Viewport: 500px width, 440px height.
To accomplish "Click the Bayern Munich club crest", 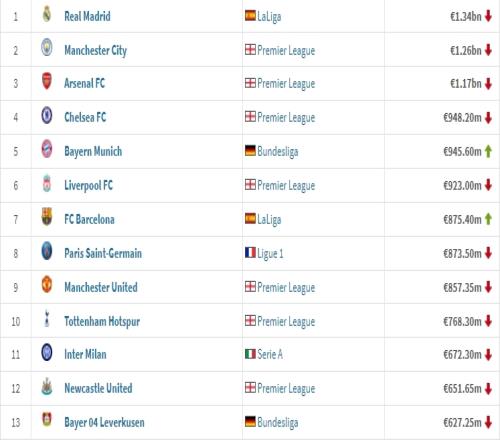I will 47,149.
